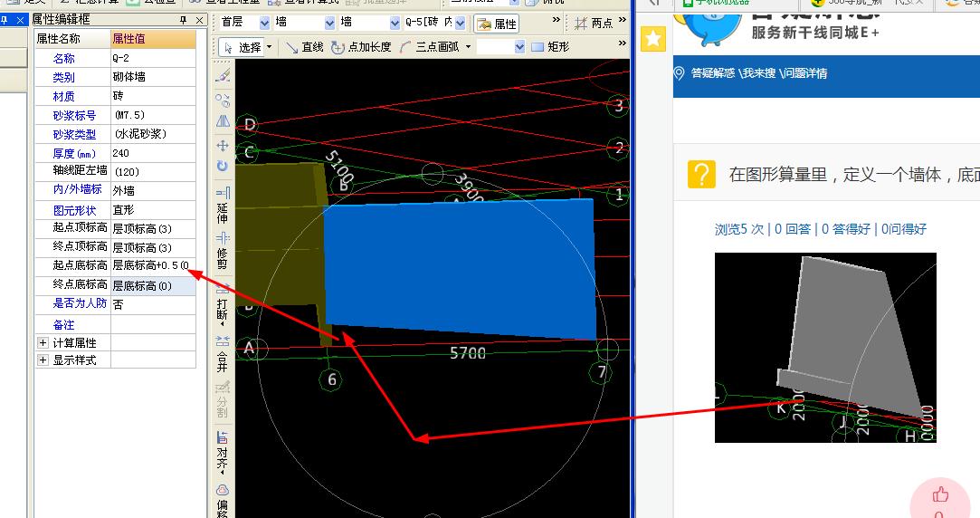Screen dimensions: 980x518
Task: Pin the 属性编辑框 panel
Action: 183,20
